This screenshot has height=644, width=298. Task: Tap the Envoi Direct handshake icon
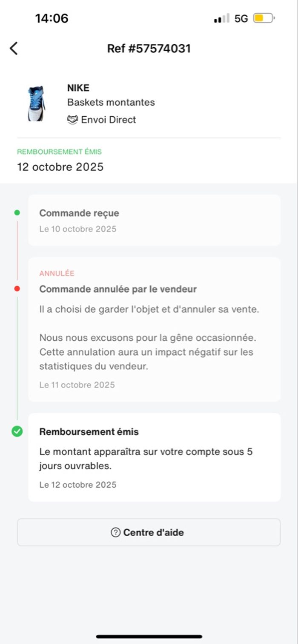(x=73, y=120)
